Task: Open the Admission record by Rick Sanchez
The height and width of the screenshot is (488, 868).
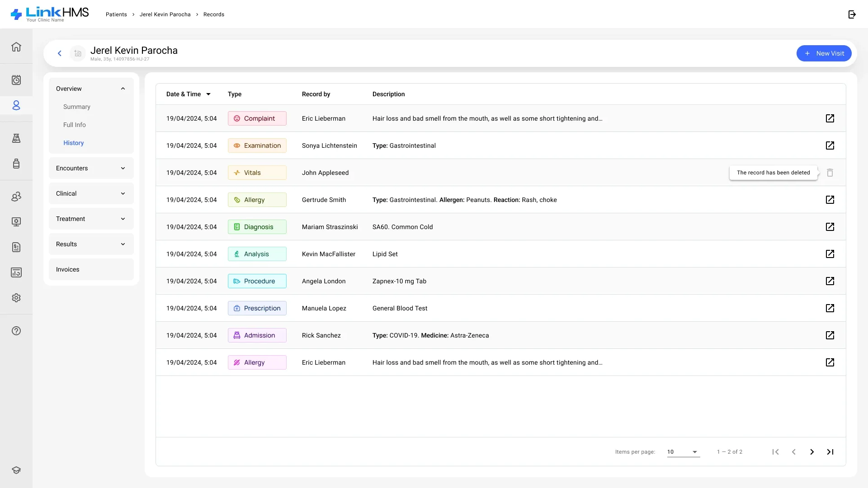Action: 830,335
